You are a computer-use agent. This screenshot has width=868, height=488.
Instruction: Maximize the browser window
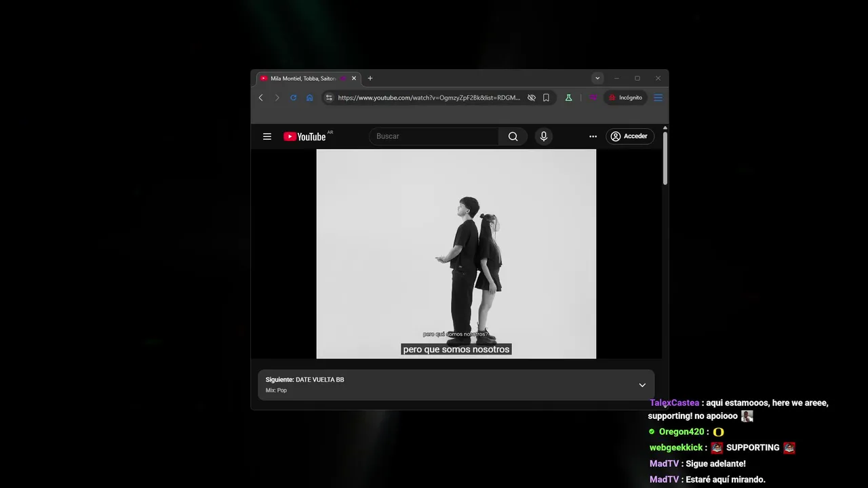coord(637,79)
